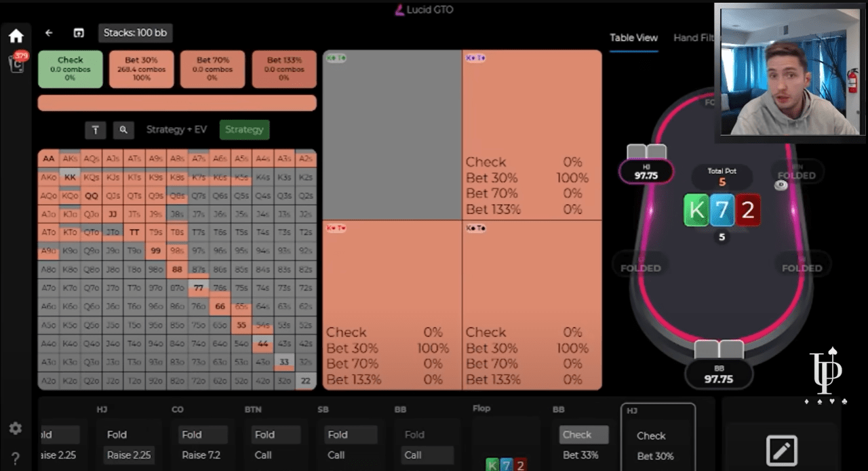The width and height of the screenshot is (868, 471).
Task: Click the export window icon beside Stacks
Action: pos(79,33)
